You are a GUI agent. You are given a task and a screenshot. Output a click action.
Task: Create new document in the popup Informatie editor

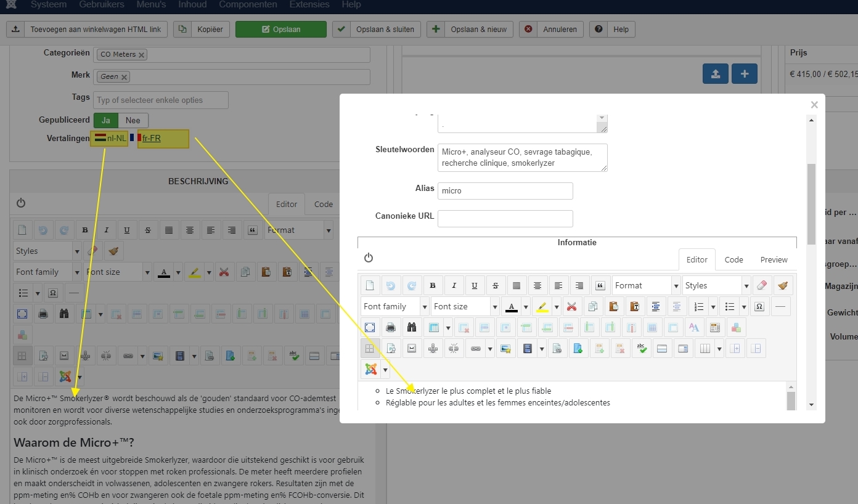[x=370, y=285]
